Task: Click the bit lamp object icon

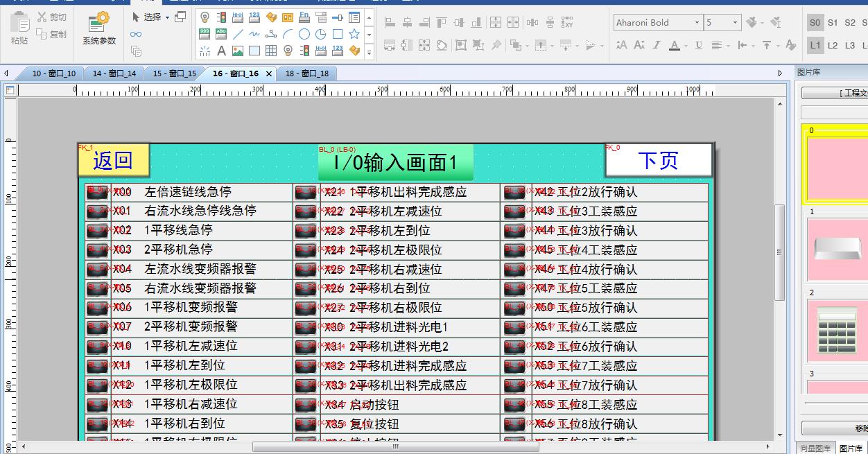Action: [x=205, y=17]
